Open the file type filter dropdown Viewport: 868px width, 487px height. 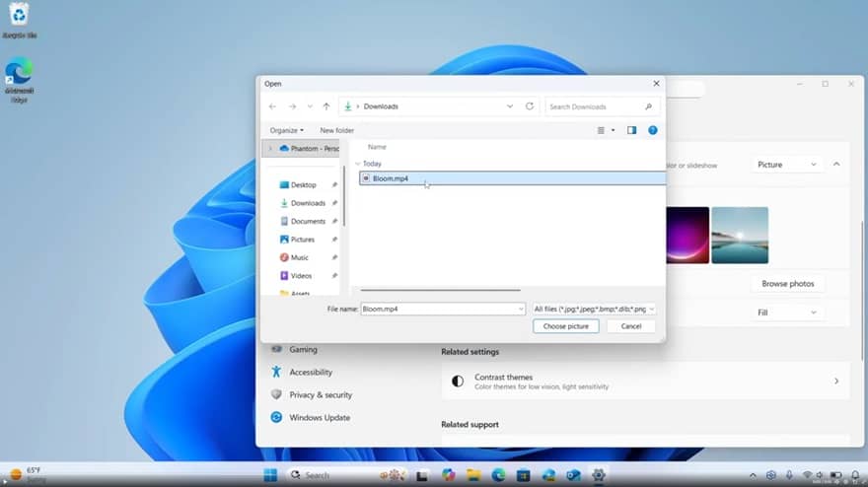click(594, 309)
